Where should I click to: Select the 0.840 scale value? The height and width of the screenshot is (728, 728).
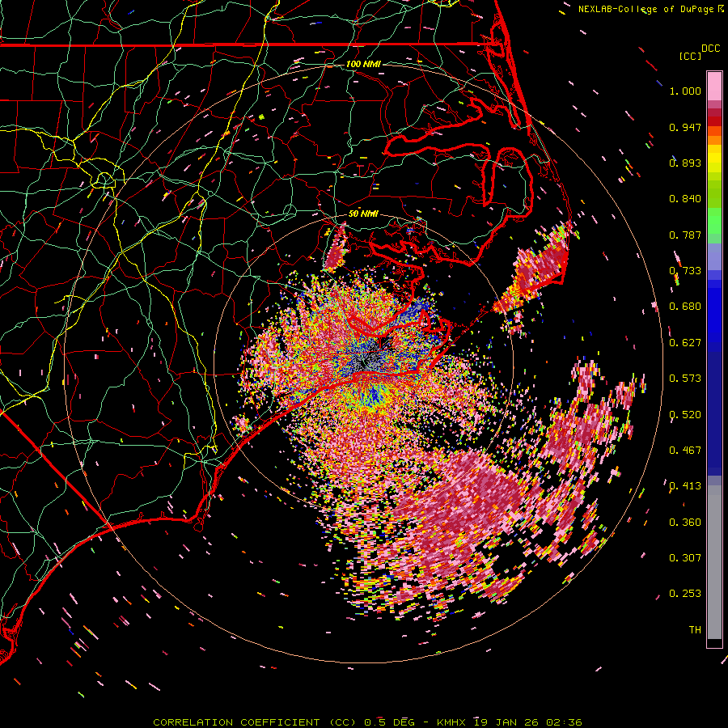point(685,199)
